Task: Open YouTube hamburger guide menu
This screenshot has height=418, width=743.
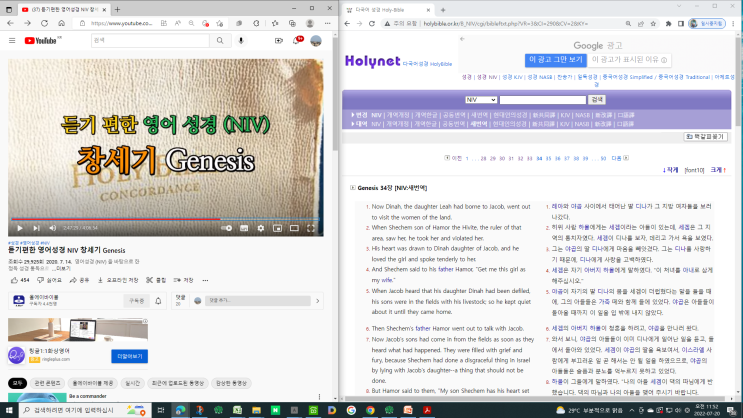Action: [x=12, y=41]
